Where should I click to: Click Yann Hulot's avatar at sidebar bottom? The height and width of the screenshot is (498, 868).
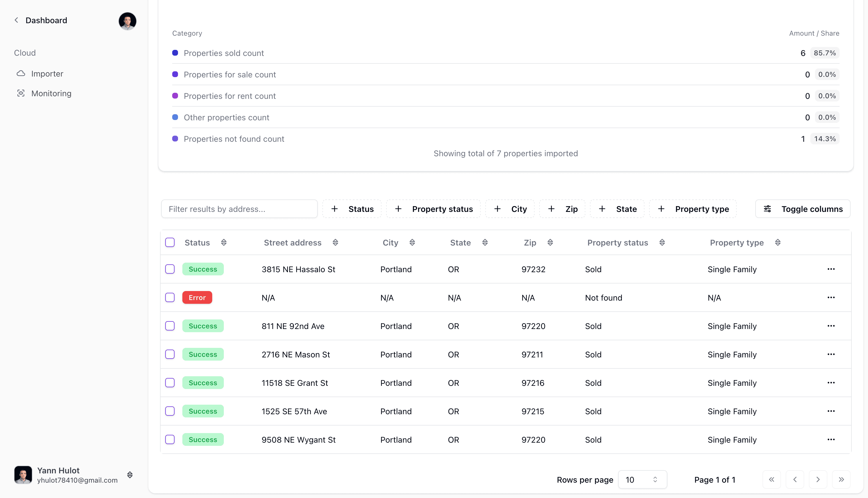pos(23,475)
